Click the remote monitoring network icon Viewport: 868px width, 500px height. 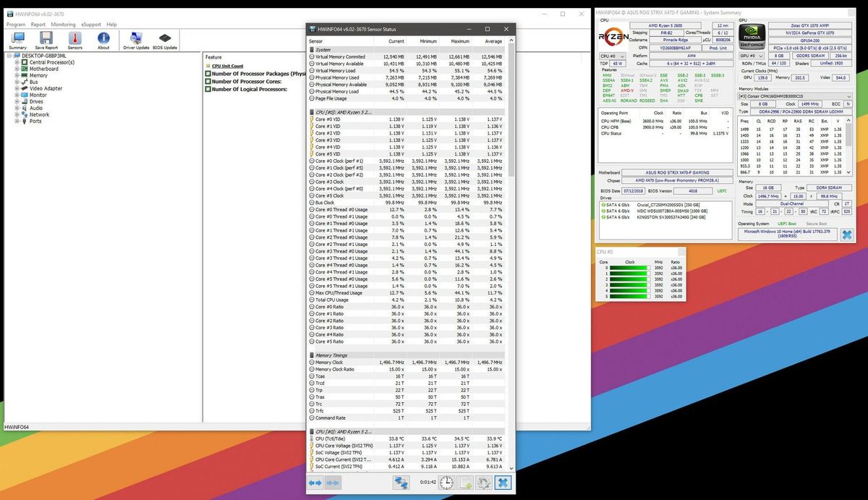[401, 483]
